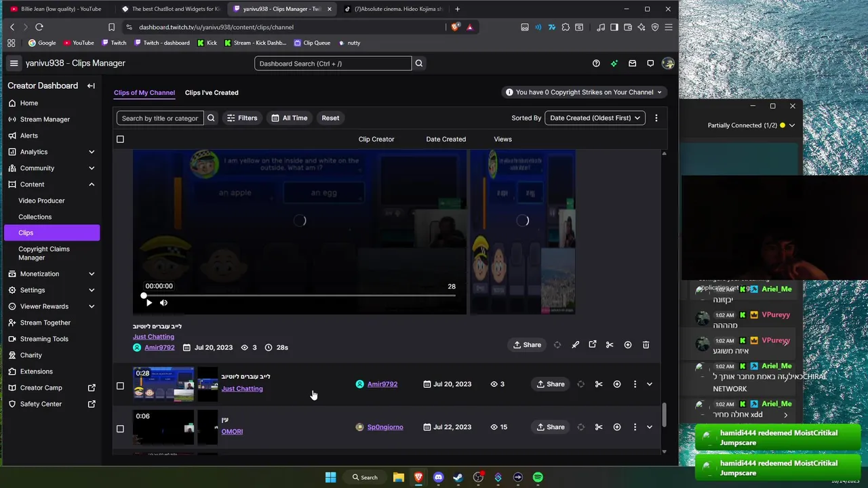
Task: Reload the page in Brave
Action: pos(39,27)
